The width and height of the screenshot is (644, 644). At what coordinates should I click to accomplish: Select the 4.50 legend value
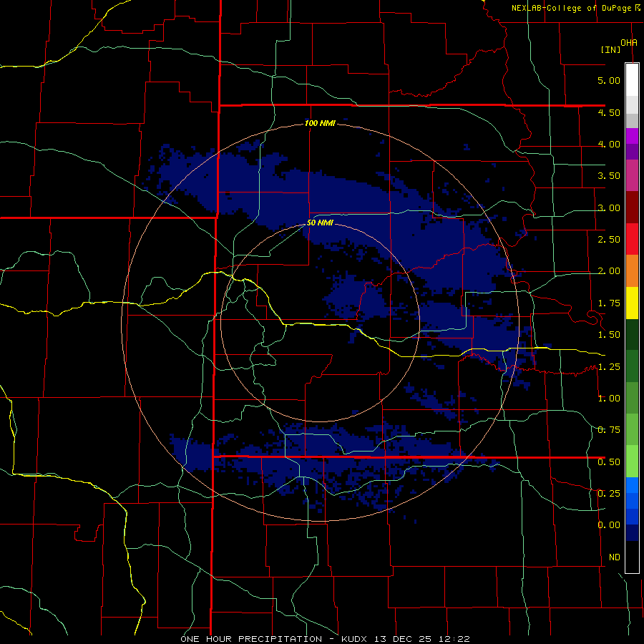[609, 112]
